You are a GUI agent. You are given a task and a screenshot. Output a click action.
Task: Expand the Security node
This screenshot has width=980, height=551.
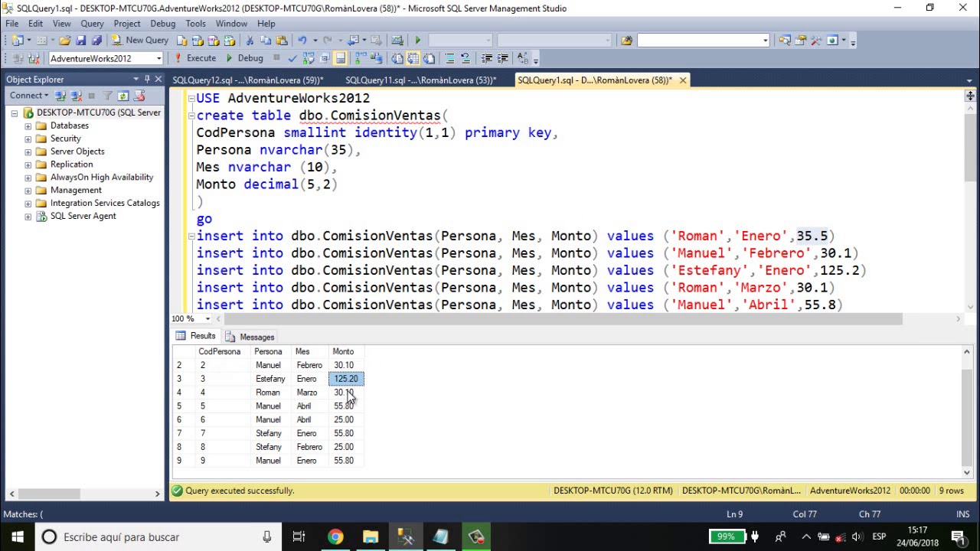28,139
